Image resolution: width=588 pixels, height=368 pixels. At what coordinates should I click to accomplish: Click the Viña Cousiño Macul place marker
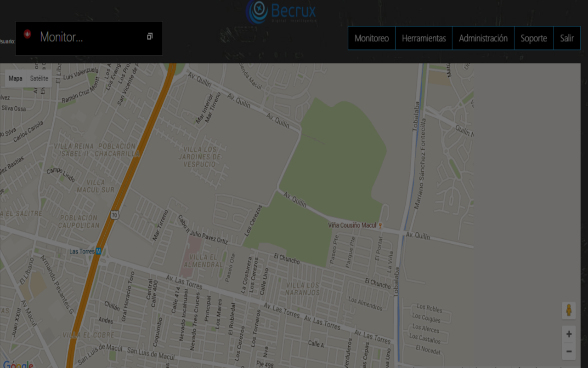pos(380,225)
